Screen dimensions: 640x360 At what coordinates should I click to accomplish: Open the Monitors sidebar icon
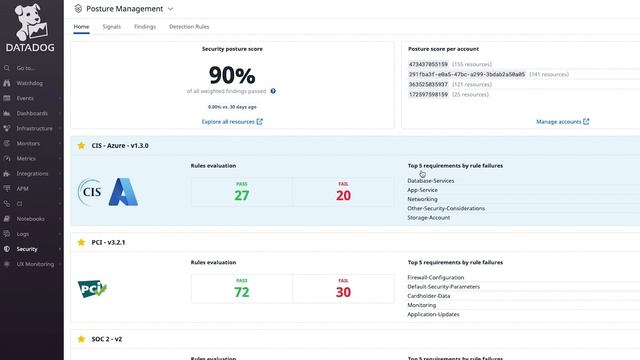coord(7,144)
